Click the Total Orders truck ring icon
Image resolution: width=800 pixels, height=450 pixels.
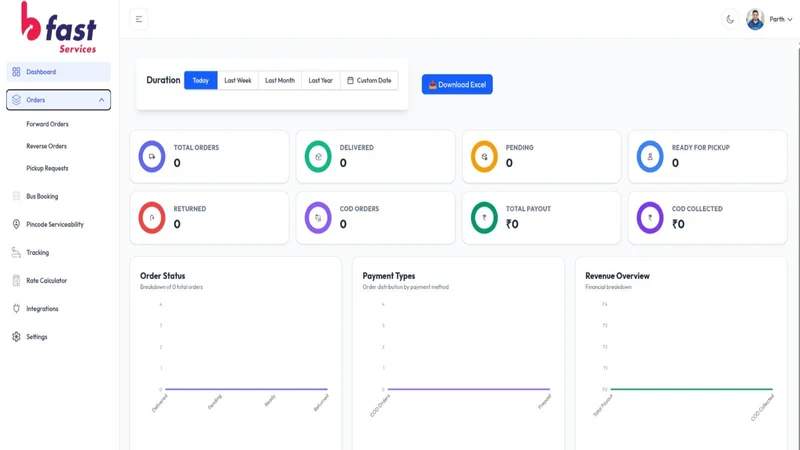152,156
